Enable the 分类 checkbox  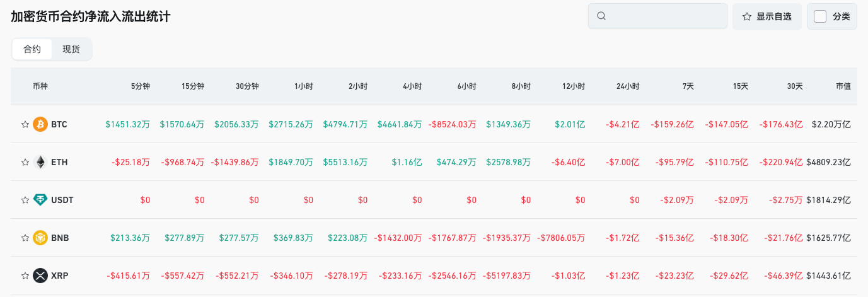tap(820, 16)
